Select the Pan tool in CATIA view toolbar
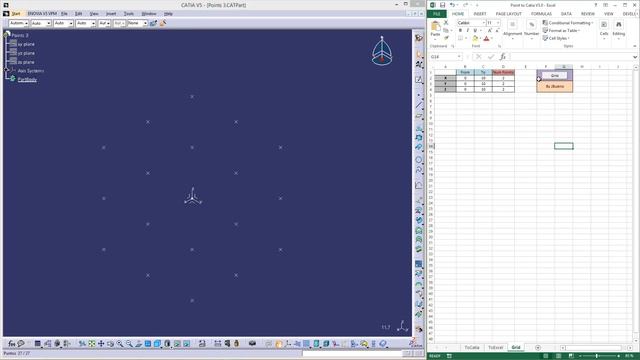This screenshot has height=360, width=640. tap(101, 344)
